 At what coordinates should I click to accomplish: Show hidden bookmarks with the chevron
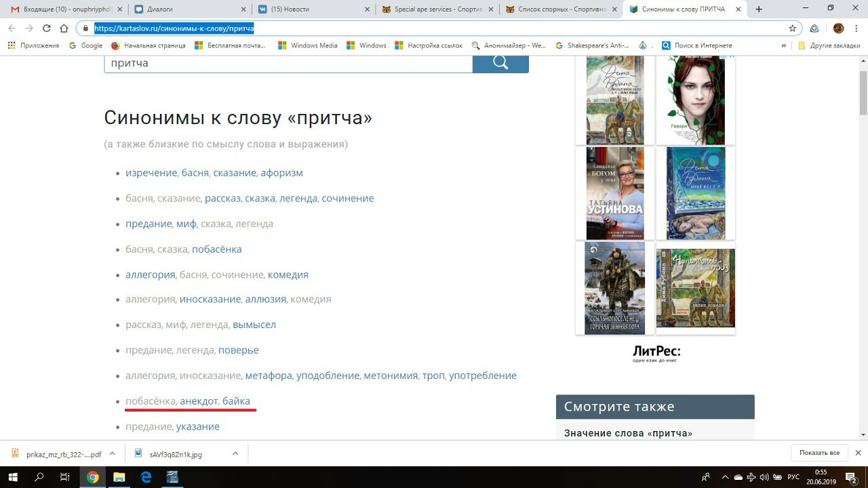tap(784, 45)
